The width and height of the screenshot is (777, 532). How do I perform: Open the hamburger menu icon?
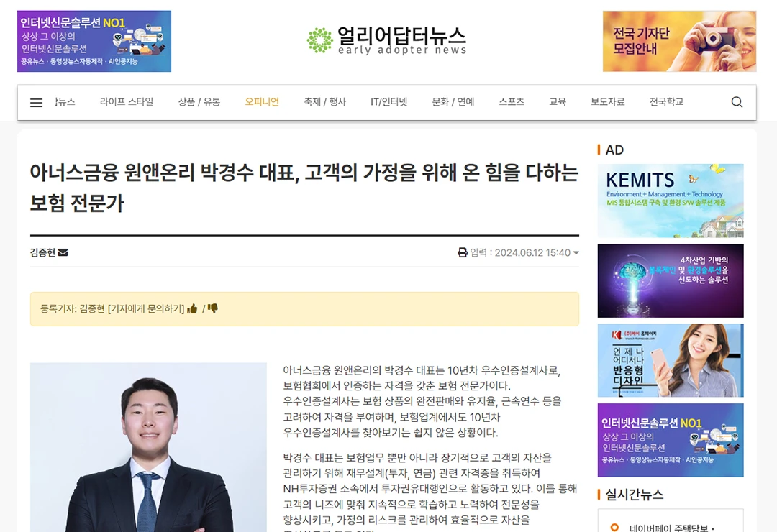coord(36,103)
